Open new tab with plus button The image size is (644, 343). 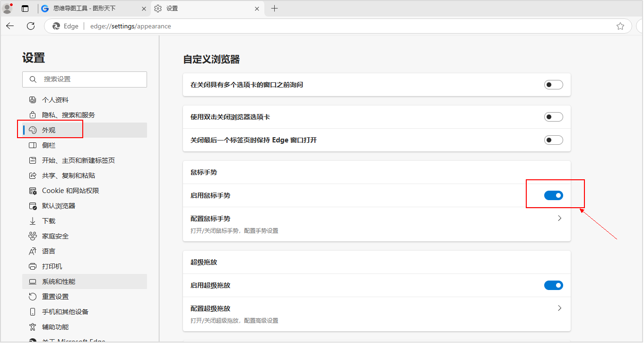click(x=274, y=9)
